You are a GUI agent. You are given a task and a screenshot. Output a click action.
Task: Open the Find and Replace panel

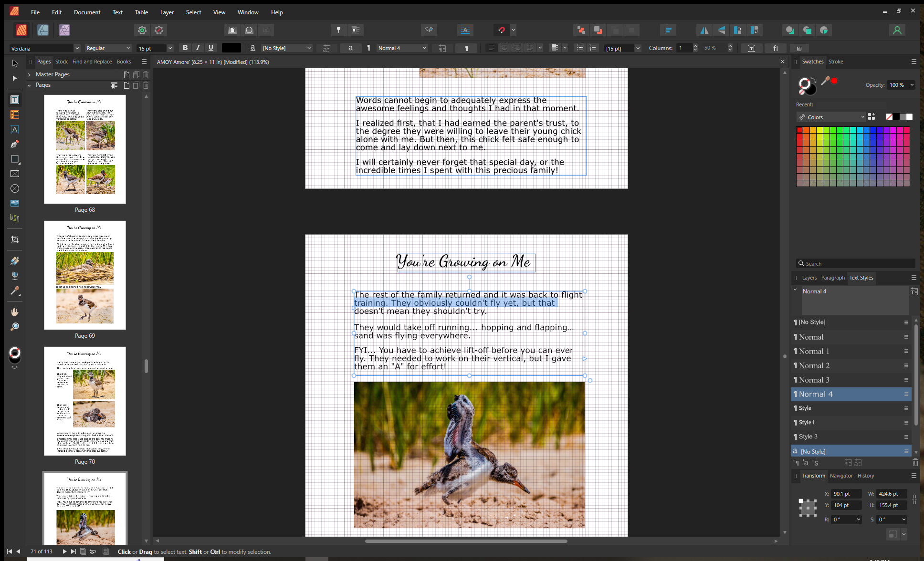92,62
